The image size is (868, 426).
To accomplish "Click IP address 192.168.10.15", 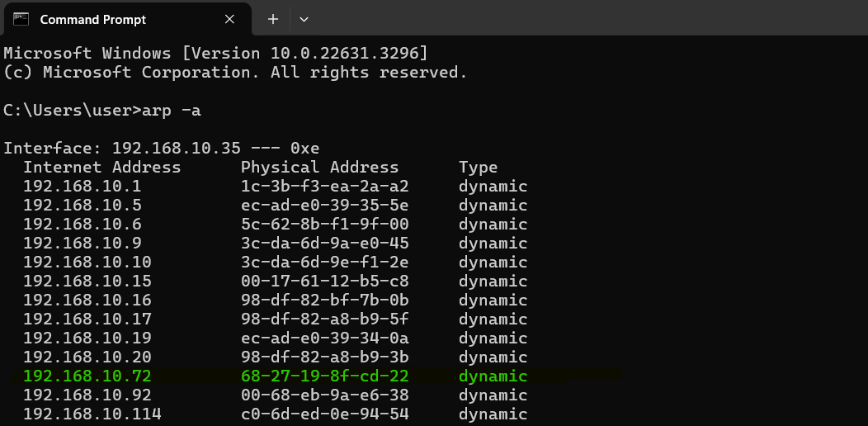I will coord(87,282).
